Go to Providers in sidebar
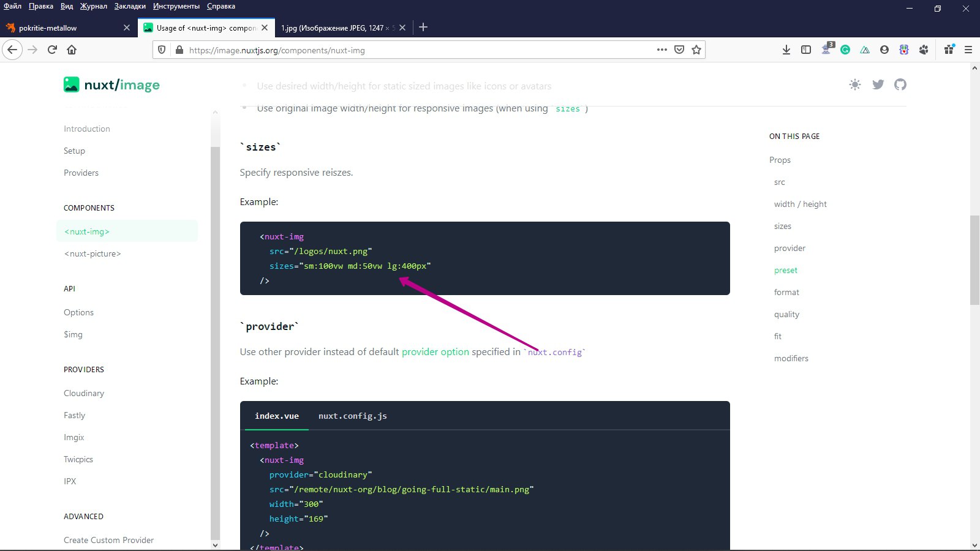 (x=81, y=173)
